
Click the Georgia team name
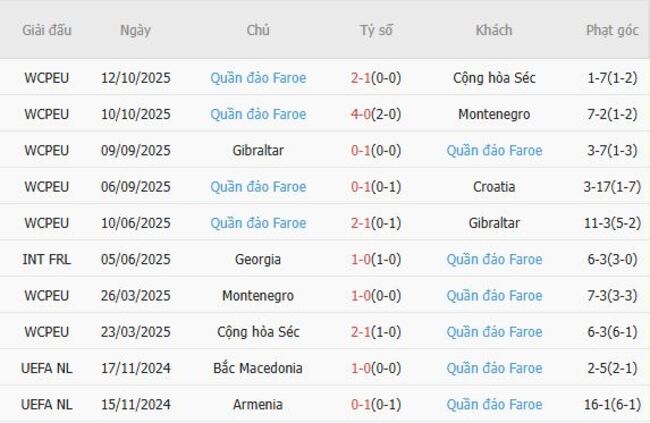[x=258, y=259]
